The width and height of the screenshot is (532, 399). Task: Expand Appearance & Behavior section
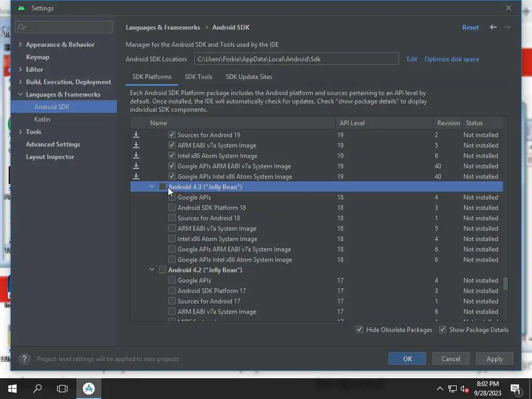click(x=20, y=45)
